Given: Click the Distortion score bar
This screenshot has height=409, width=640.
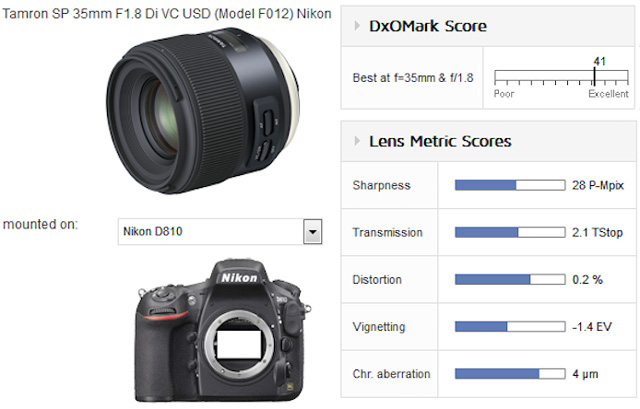Looking at the screenshot, I should click(510, 280).
